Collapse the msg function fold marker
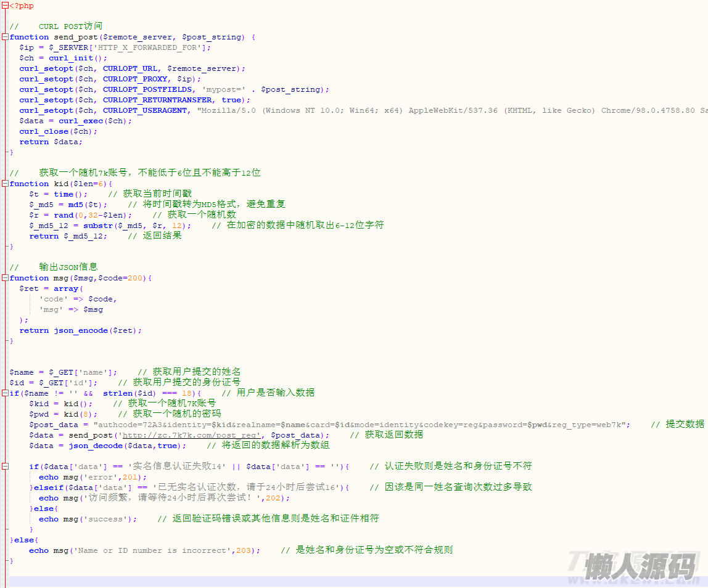This screenshot has width=708, height=588. 5,278
